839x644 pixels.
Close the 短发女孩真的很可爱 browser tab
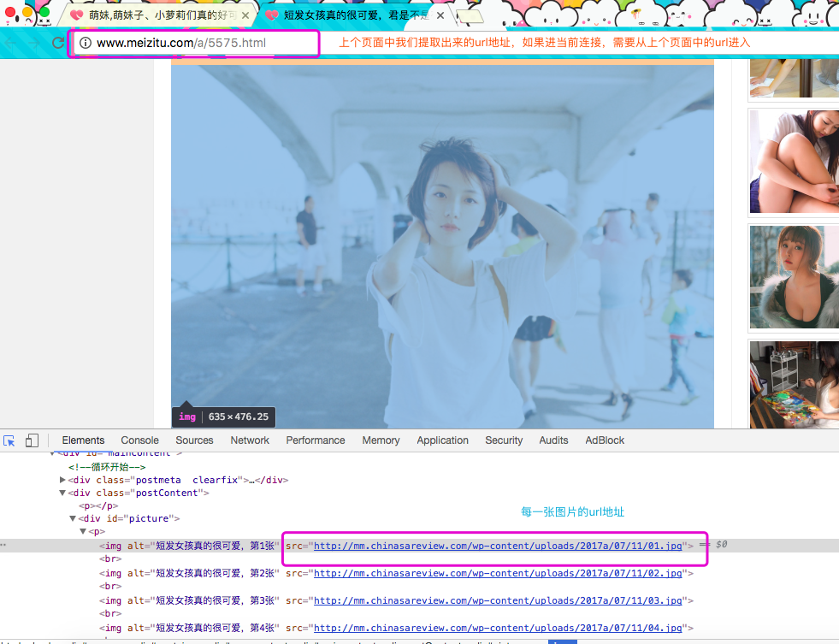pos(440,15)
